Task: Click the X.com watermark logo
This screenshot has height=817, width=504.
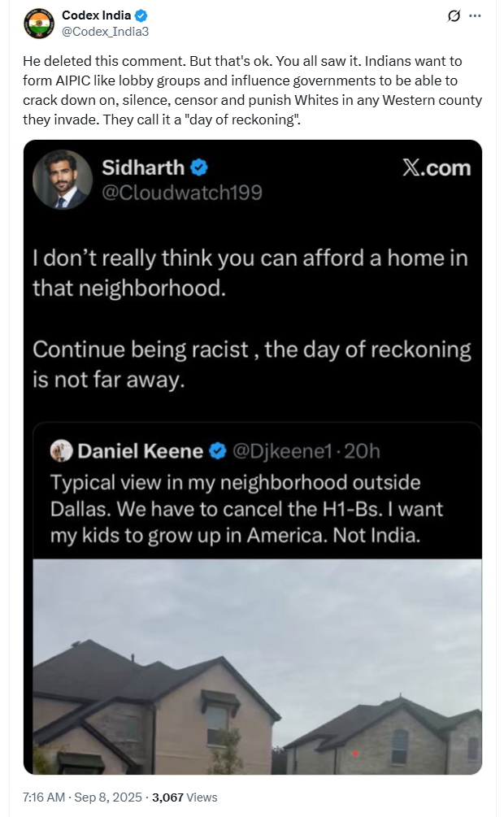Action: pyautogui.click(x=437, y=167)
